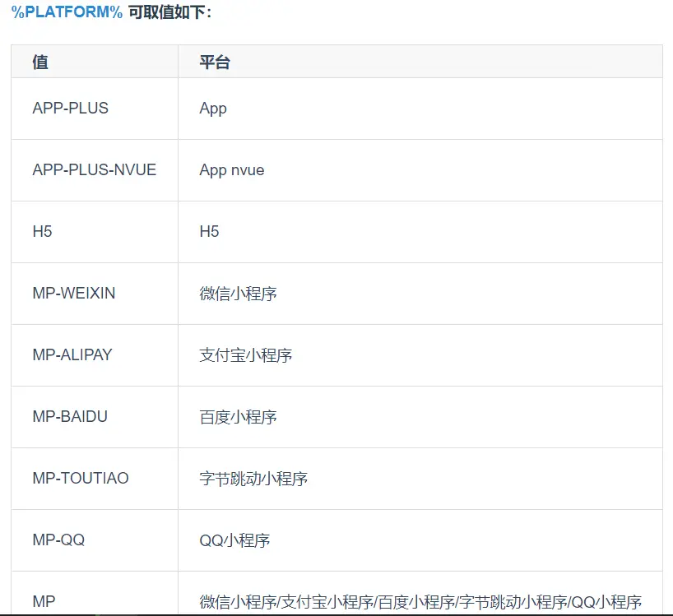Select the '平台' column header
673x616 pixels.
(420, 62)
